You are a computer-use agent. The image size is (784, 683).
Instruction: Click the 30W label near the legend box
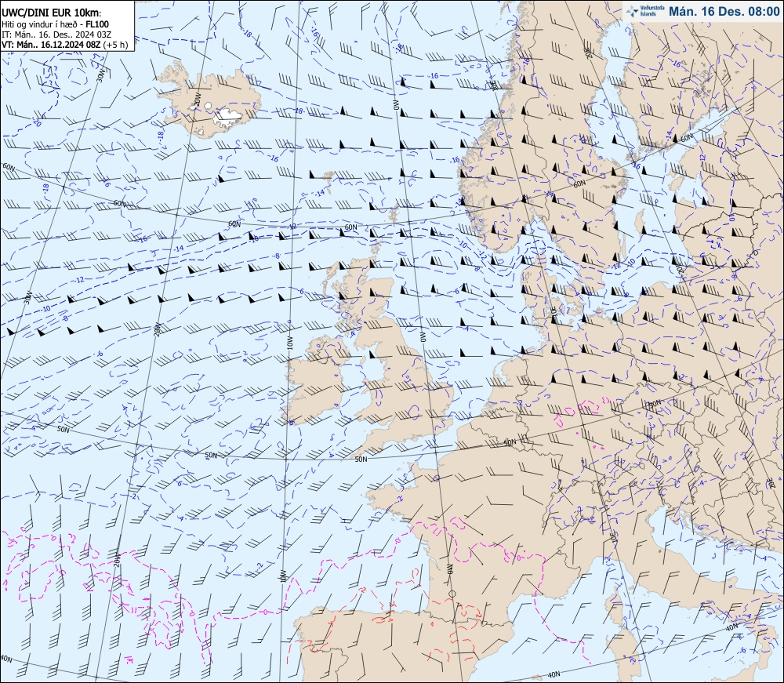(x=101, y=76)
